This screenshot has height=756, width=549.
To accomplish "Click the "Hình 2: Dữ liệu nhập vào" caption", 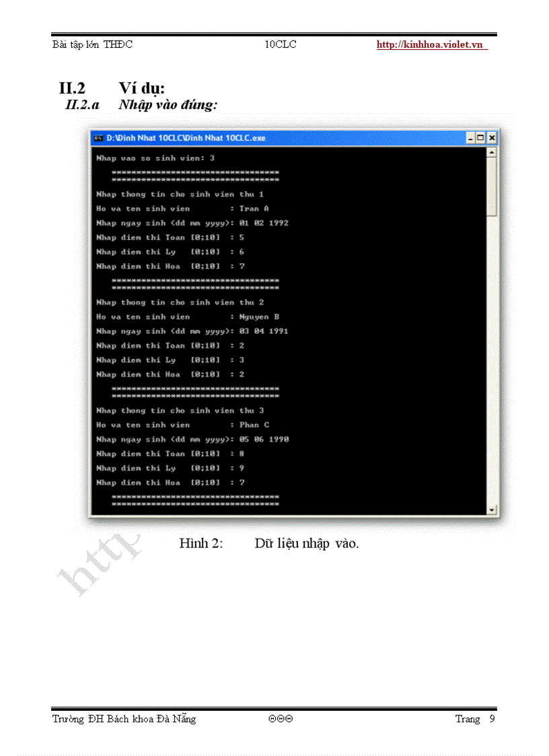I will click(269, 543).
